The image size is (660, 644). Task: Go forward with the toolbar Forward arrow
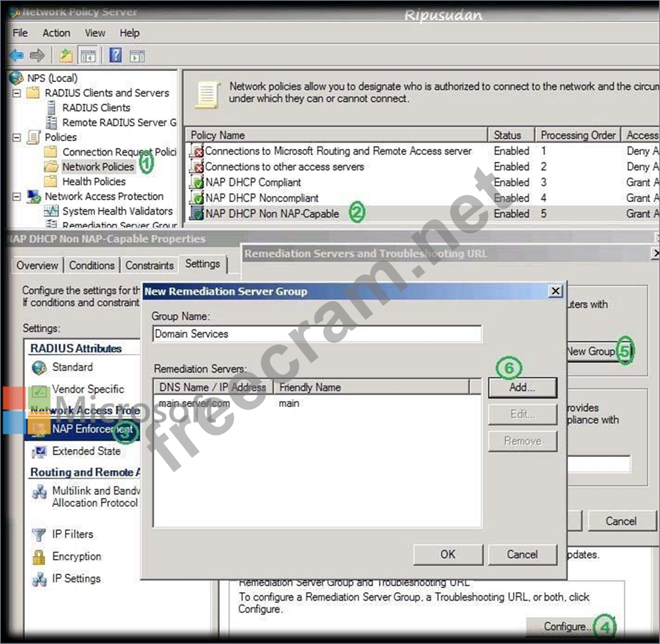[x=37, y=55]
